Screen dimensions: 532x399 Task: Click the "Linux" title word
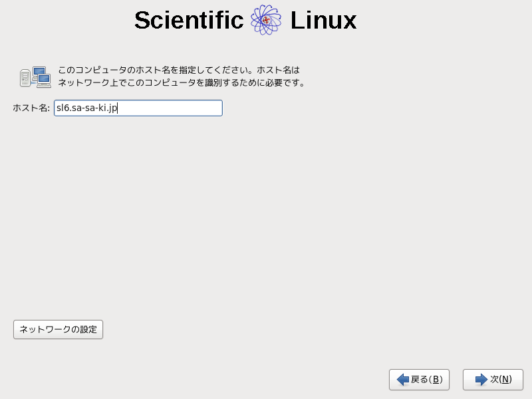(x=323, y=21)
